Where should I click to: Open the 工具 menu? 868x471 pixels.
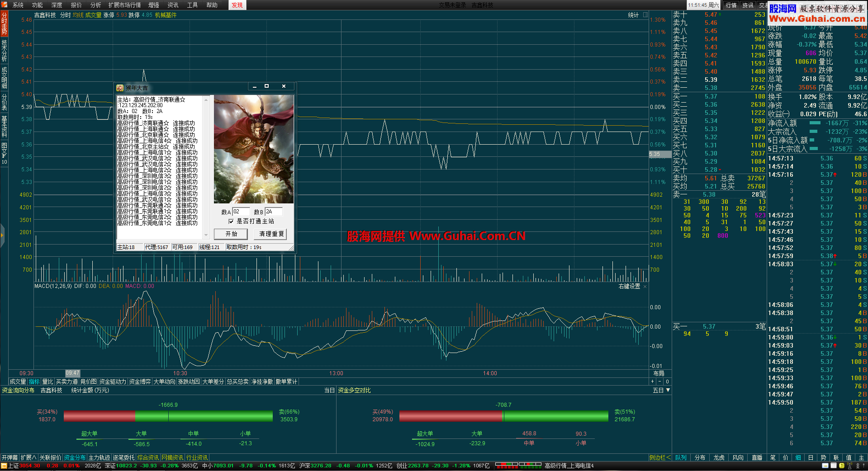[x=192, y=5]
